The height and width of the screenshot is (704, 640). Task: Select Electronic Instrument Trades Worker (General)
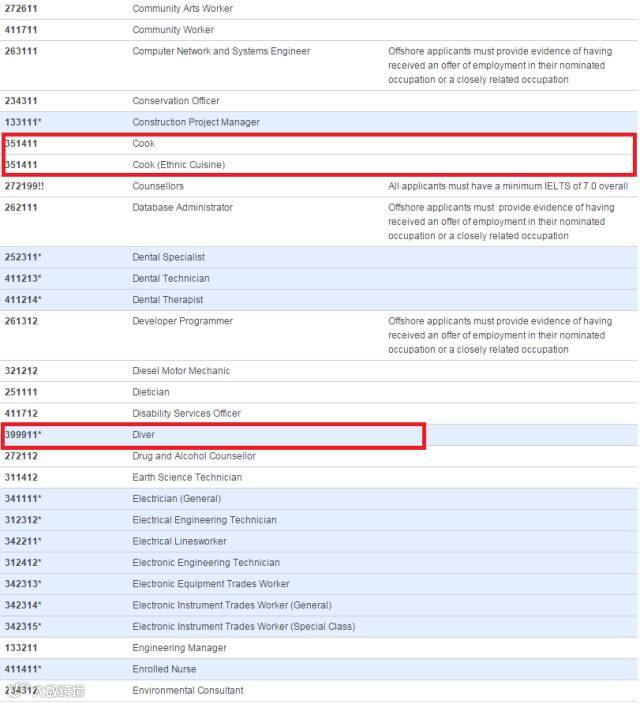(232, 606)
